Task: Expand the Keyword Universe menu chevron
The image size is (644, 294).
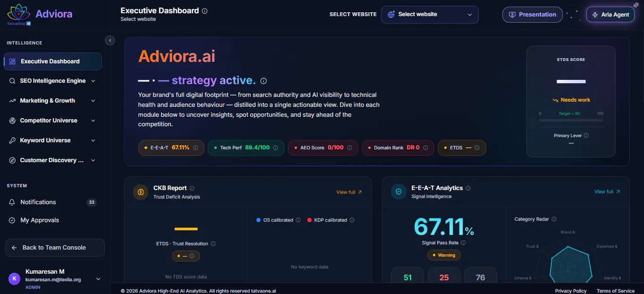Action: click(93, 140)
